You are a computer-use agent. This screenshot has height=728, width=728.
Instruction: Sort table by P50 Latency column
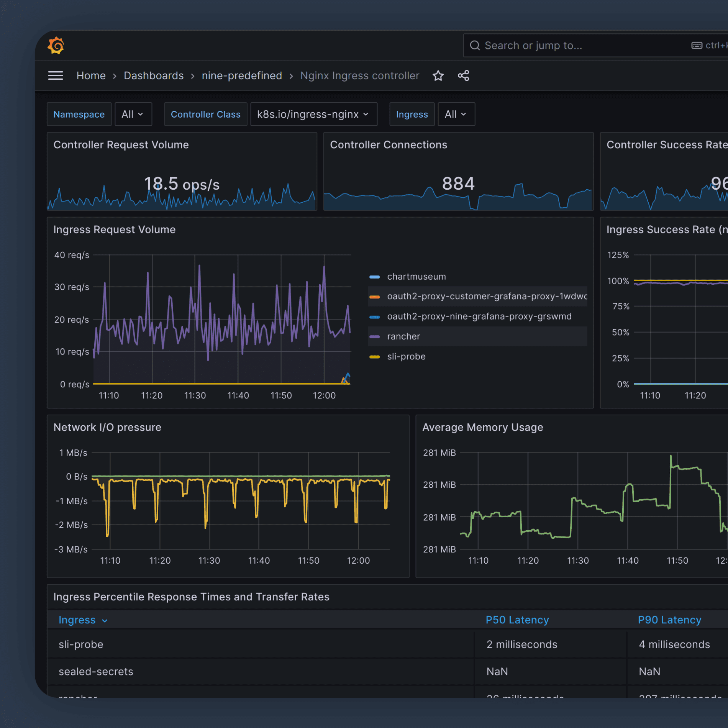[517, 620]
